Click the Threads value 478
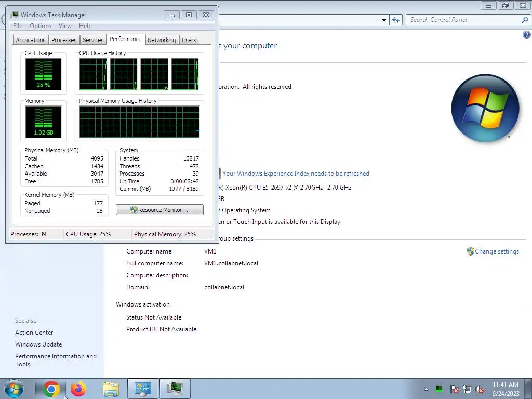 coord(194,166)
